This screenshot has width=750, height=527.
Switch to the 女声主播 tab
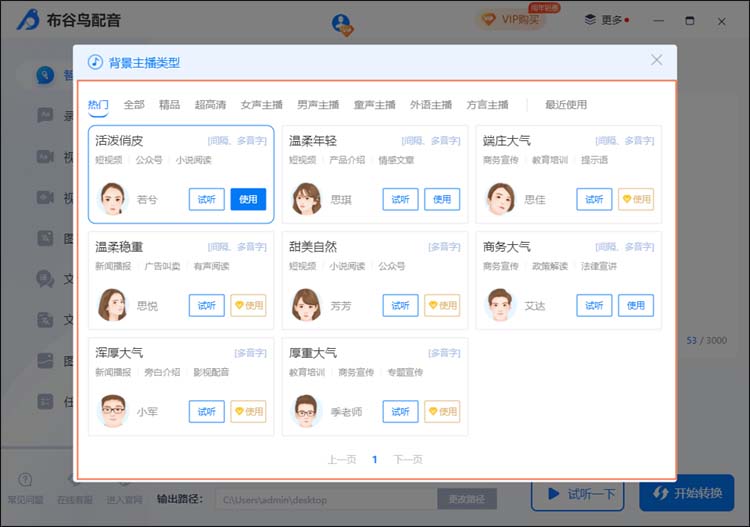[x=261, y=105]
